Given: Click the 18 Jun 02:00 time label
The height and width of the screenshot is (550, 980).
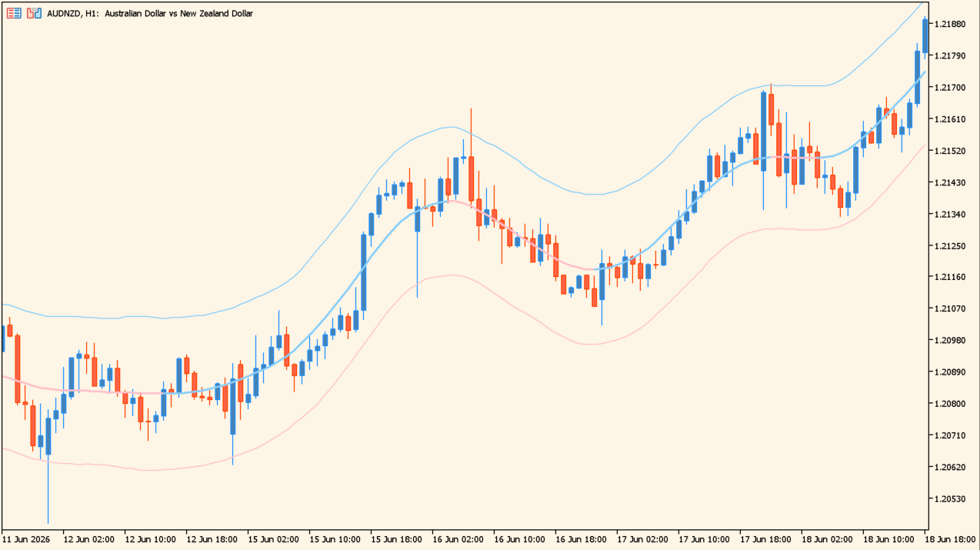Looking at the screenshot, I should click(827, 539).
